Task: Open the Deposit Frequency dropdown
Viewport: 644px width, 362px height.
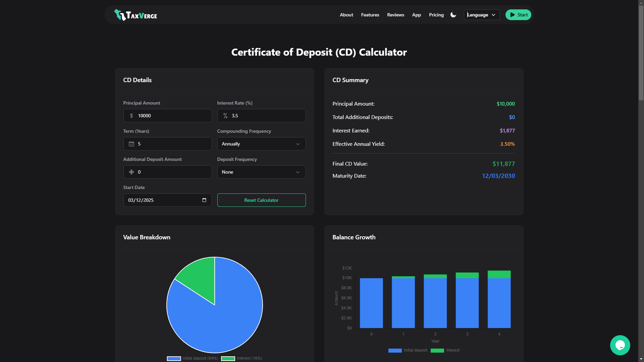Action: [261, 172]
